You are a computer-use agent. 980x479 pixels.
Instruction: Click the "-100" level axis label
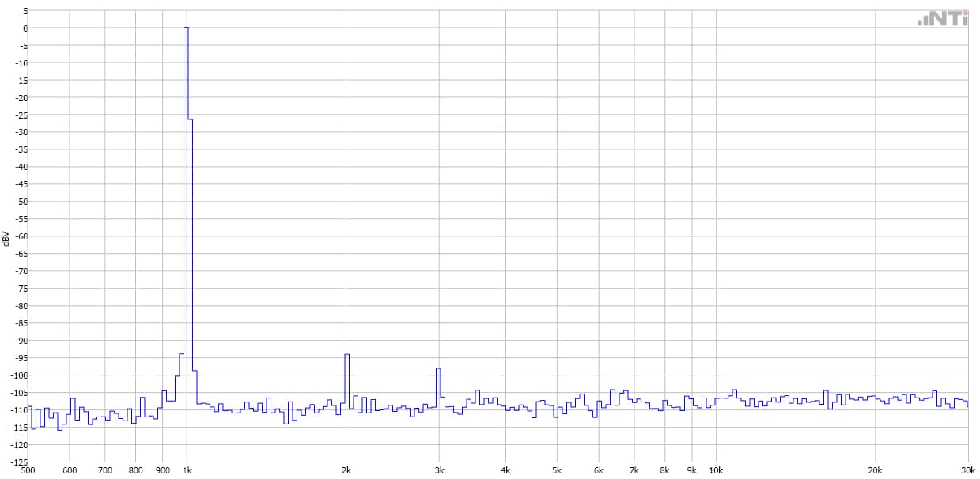[x=19, y=375]
